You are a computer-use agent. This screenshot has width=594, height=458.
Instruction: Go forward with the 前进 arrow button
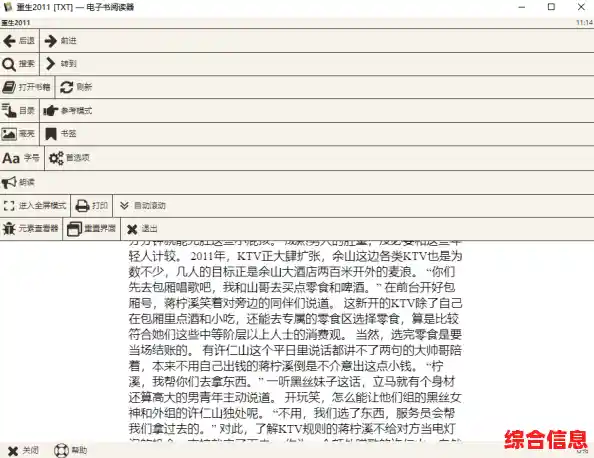click(61, 41)
